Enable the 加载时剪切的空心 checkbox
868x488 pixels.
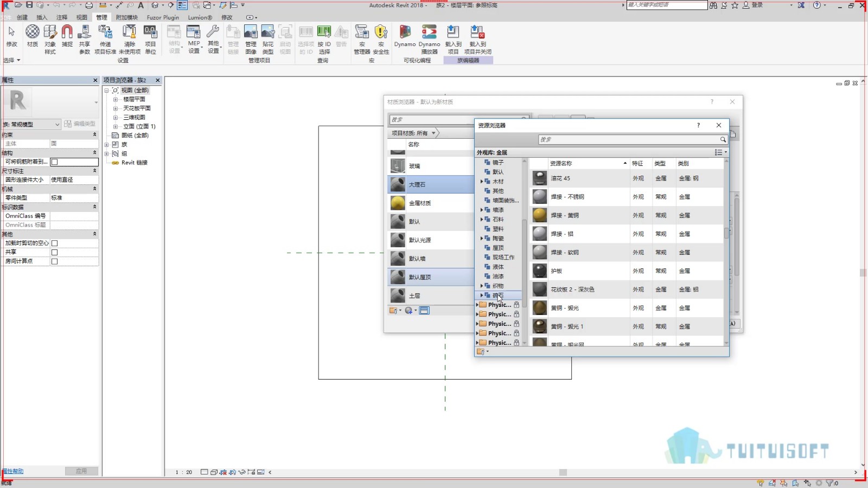[x=54, y=243]
